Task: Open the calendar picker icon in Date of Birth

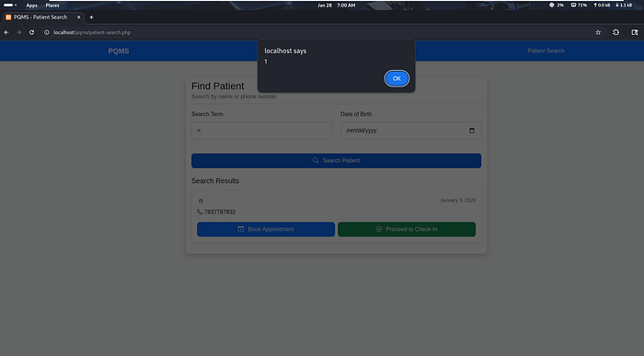Action: [x=471, y=130]
